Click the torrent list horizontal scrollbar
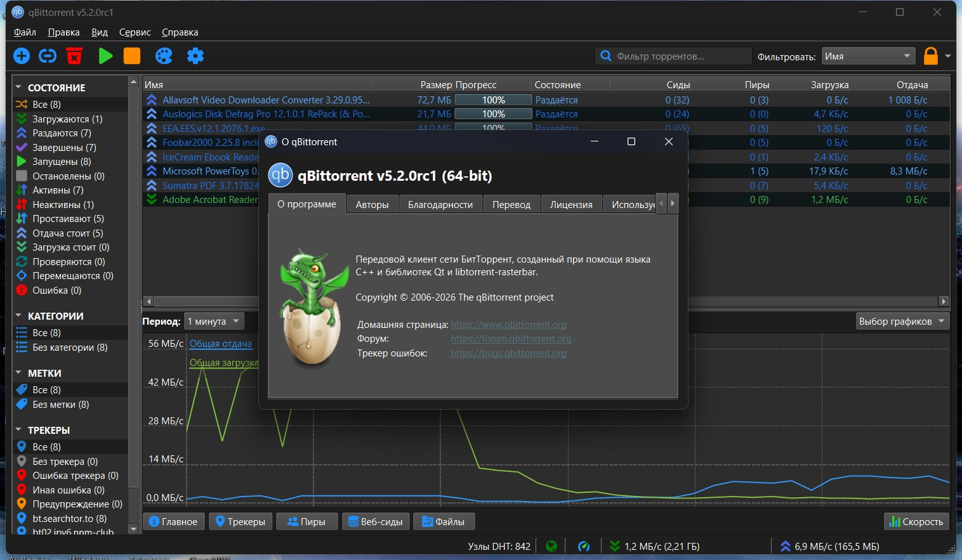The width and height of the screenshot is (962, 560). pos(546,301)
